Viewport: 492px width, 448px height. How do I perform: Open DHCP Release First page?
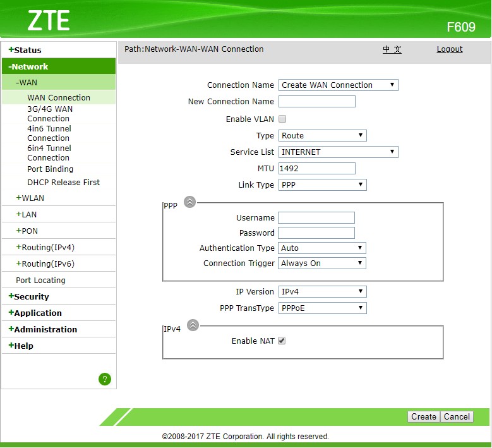pos(63,182)
